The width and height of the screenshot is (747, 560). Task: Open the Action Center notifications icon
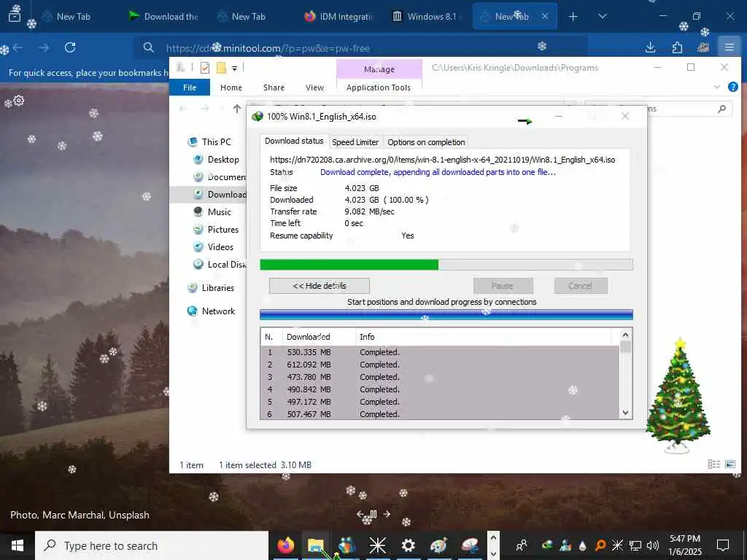pos(723,545)
